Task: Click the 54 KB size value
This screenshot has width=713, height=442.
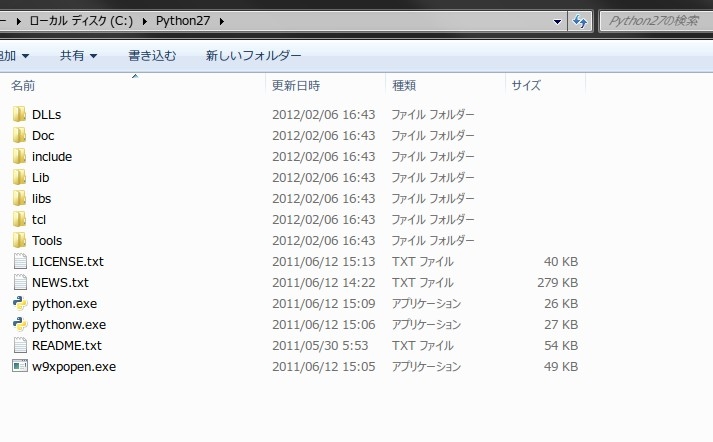Action: [561, 346]
